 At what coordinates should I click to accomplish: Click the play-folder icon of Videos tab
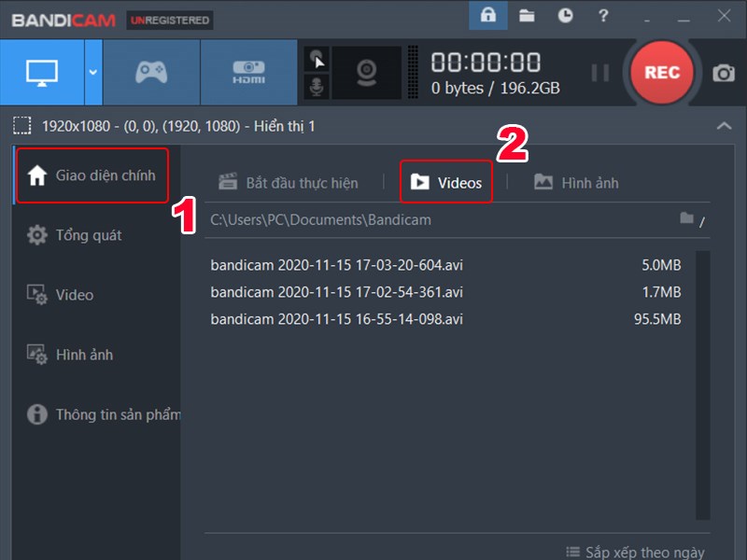pos(419,181)
